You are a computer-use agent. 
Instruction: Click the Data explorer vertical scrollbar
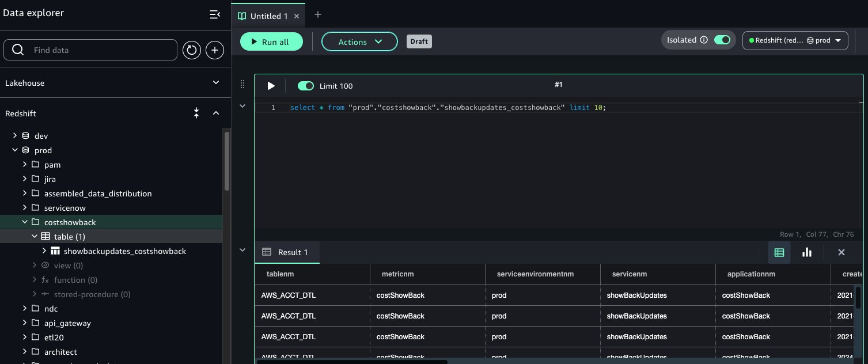click(227, 161)
